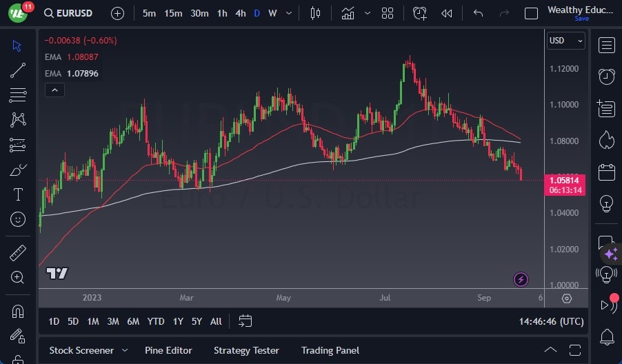Screen dimensions: 622x364
Task: Switch to the Pine Editor tab
Action: (x=168, y=350)
